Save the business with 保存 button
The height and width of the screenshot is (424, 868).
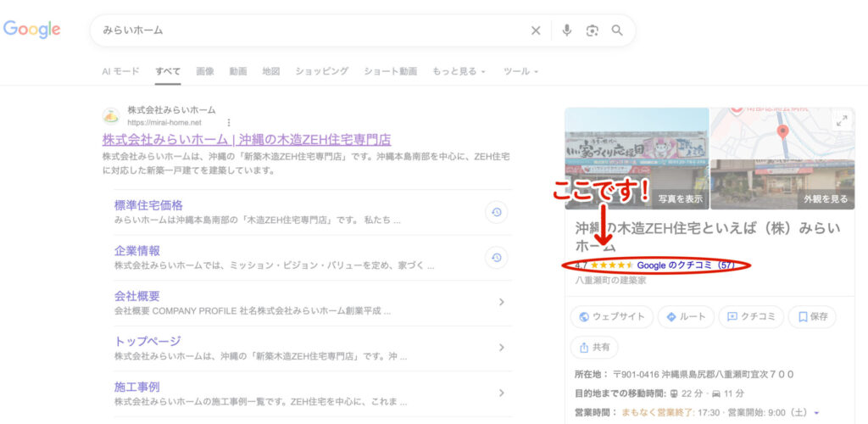812,316
